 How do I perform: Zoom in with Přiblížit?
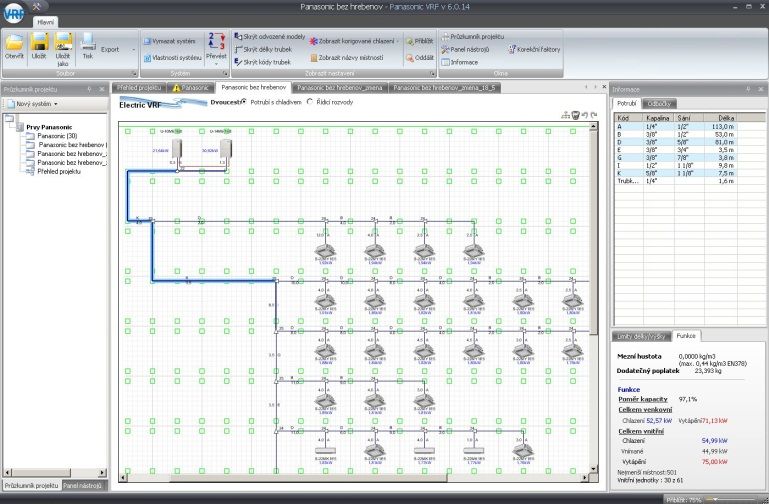419,41
